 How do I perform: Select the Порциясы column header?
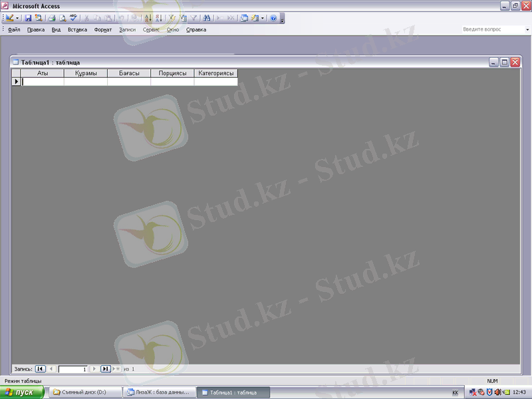point(172,73)
